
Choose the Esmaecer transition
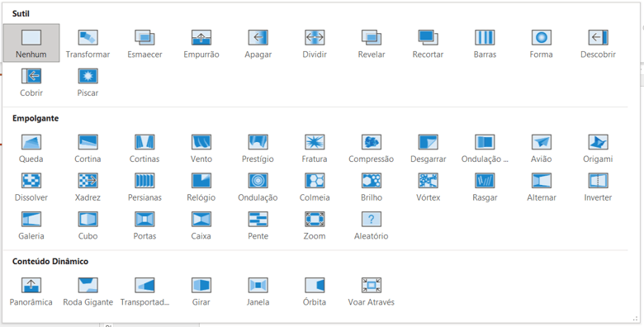144,43
